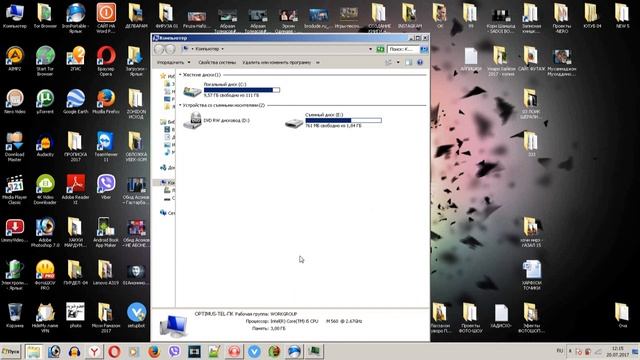
Task: Click the Removable Disk (E:) usage bar
Action: (x=343, y=120)
